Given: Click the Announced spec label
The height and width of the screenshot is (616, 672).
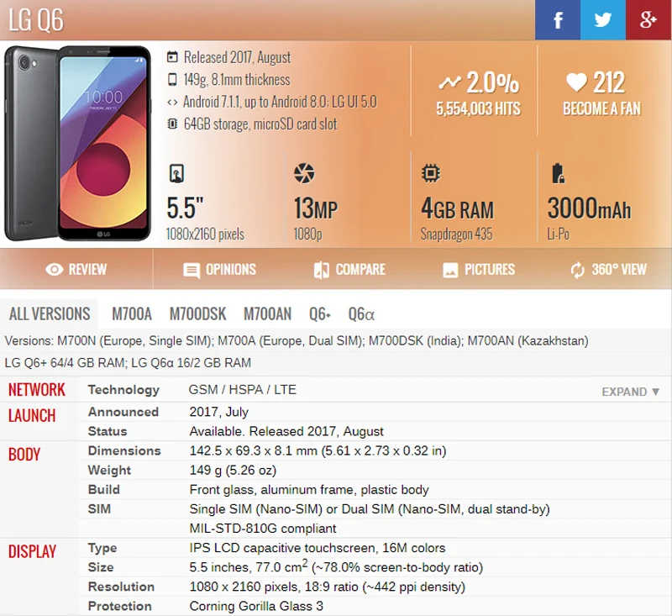Looking at the screenshot, I should click(123, 412).
